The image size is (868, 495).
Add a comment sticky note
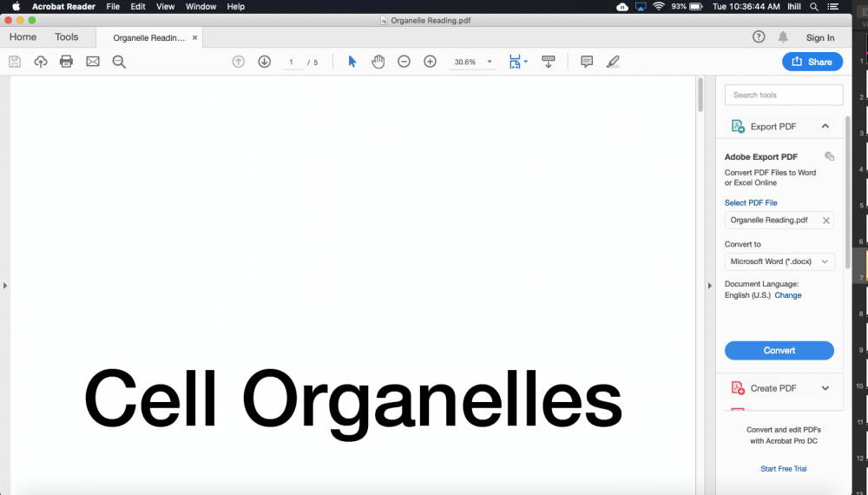point(587,62)
